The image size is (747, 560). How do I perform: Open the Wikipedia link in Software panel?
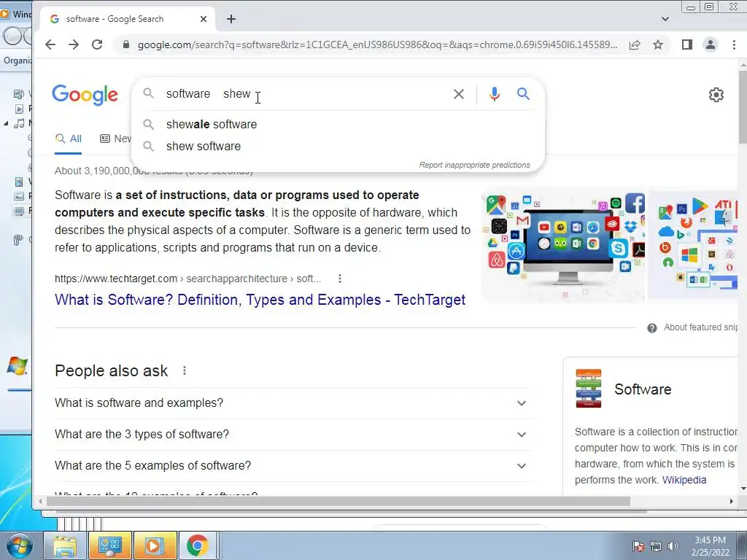click(684, 480)
